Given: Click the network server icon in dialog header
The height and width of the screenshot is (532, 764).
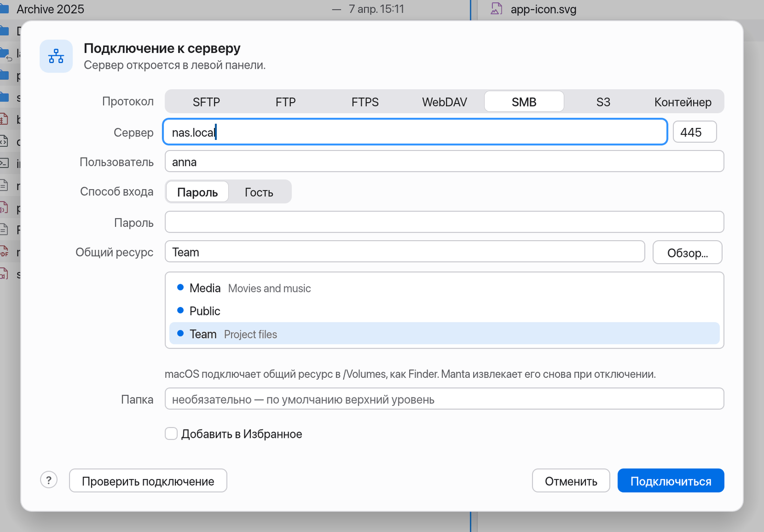Looking at the screenshot, I should 56,56.
